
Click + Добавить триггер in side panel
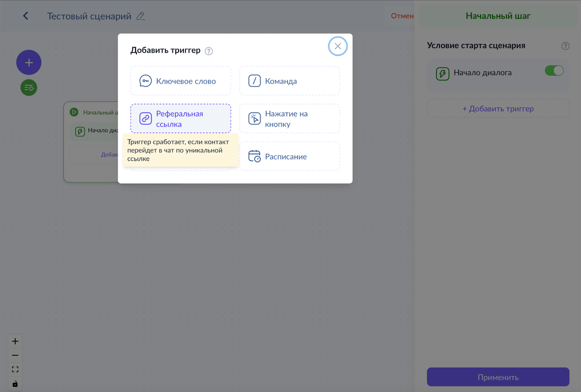498,108
